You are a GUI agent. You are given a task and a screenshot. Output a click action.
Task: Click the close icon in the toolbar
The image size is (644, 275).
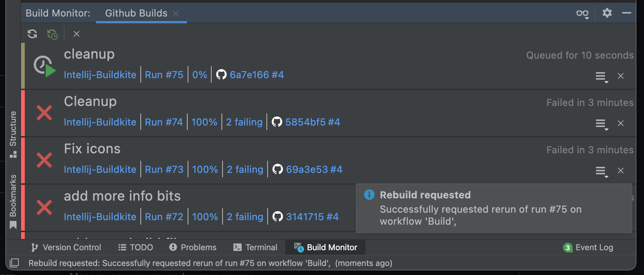[x=77, y=34]
